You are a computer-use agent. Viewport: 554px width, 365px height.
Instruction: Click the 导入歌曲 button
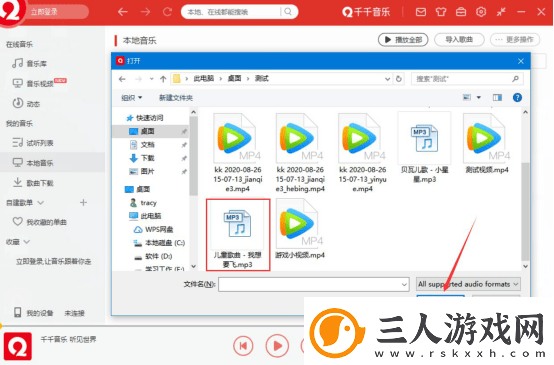459,40
